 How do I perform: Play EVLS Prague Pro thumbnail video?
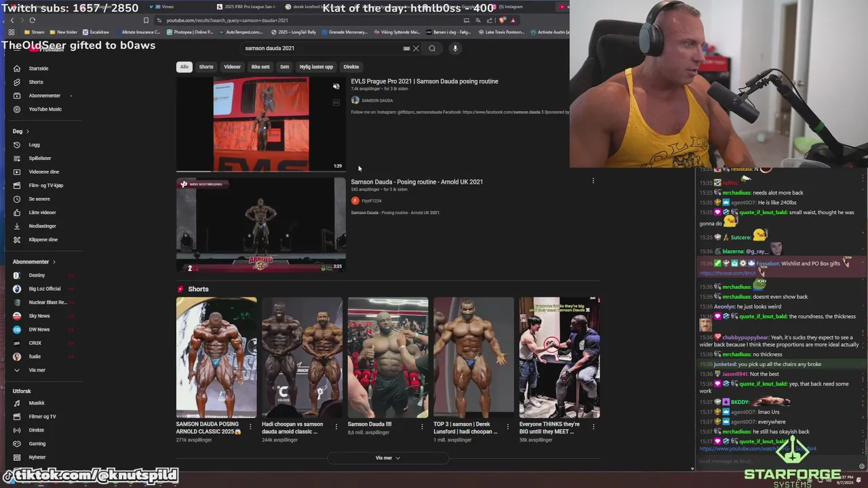(x=261, y=123)
